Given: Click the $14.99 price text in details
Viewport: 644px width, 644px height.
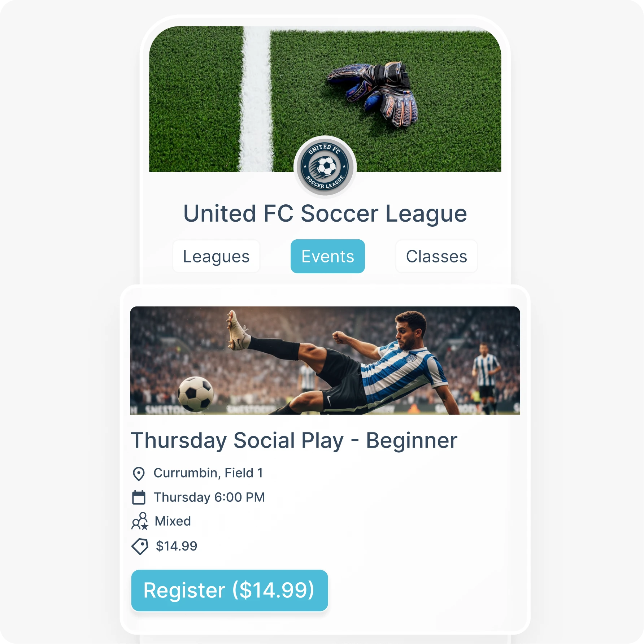Looking at the screenshot, I should click(177, 546).
